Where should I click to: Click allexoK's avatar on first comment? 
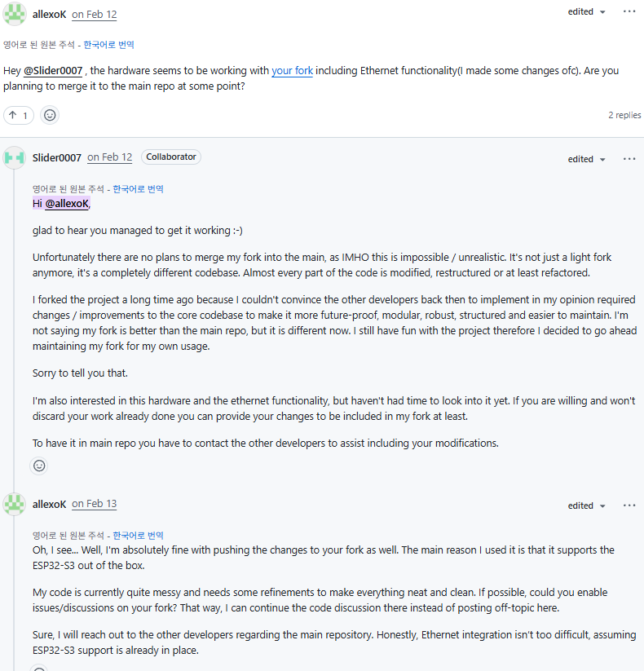tap(14, 14)
